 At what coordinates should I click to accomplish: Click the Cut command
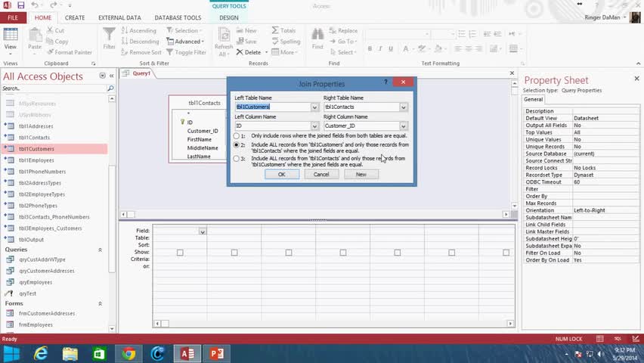pyautogui.click(x=55, y=30)
